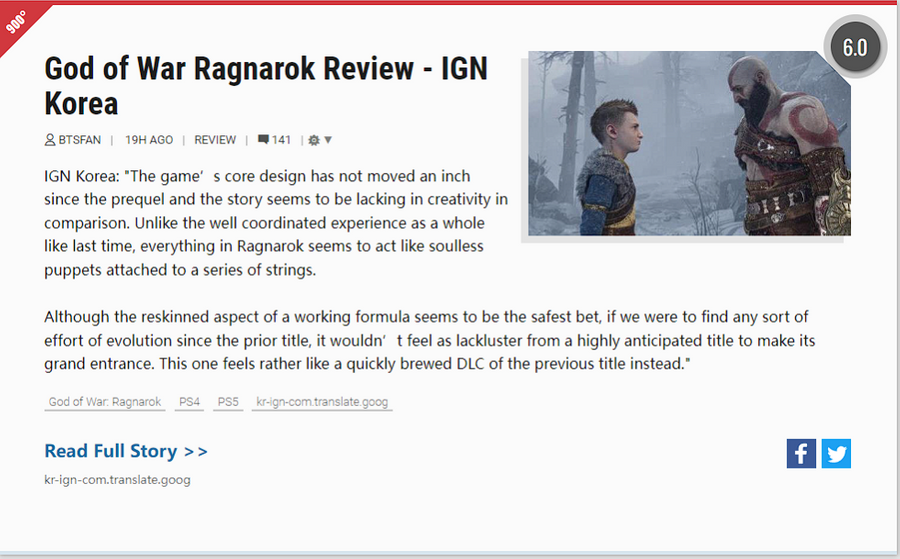Click the user profile icon beside BTSFAN

(50, 140)
